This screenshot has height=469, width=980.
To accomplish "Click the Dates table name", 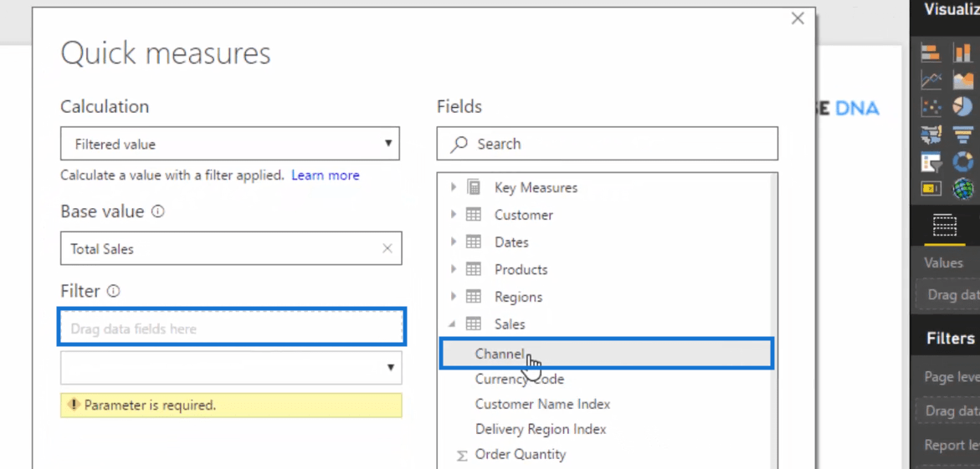I will (511, 242).
